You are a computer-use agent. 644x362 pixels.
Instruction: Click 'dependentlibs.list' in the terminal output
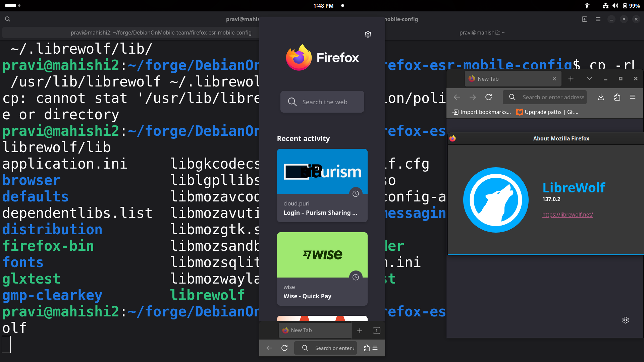click(x=77, y=213)
